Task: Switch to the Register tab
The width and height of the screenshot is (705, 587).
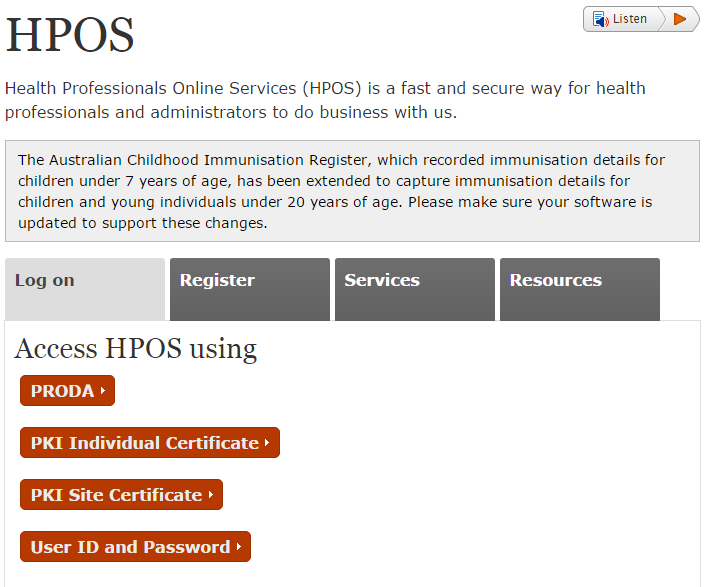Action: point(250,289)
